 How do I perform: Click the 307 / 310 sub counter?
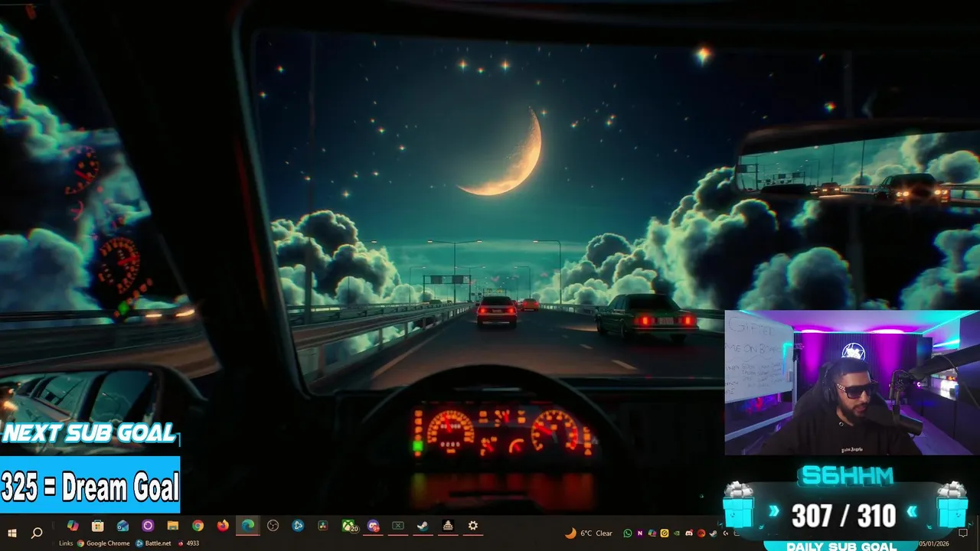tap(843, 517)
